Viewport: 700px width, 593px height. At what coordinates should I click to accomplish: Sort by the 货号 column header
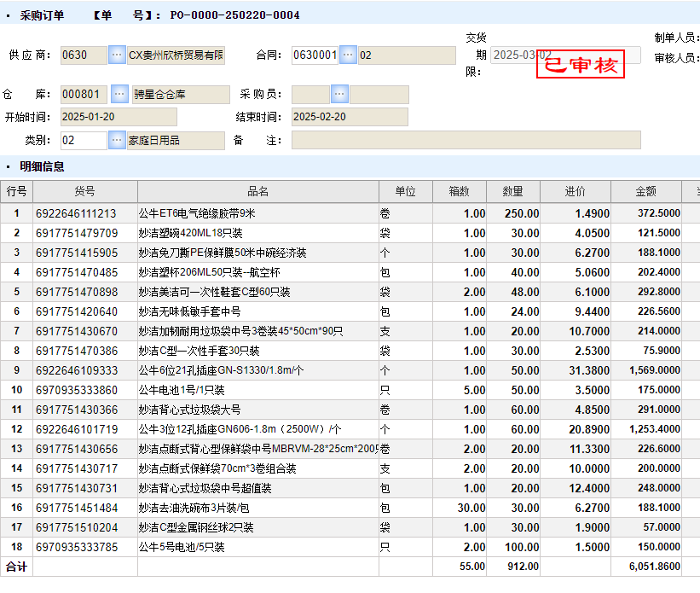click(x=85, y=192)
